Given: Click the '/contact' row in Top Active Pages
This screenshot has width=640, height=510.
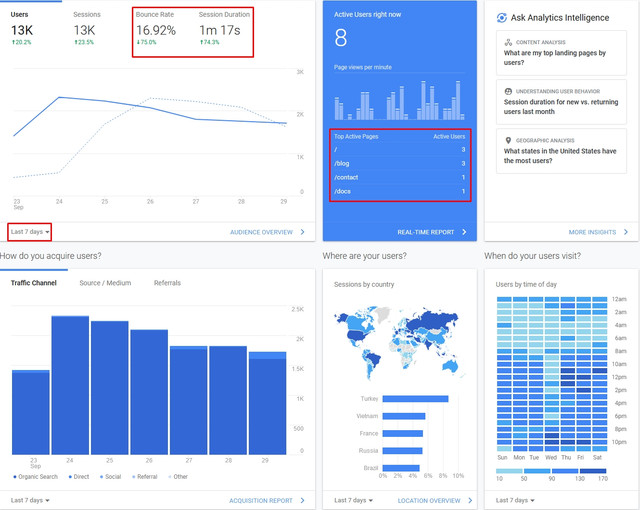Looking at the screenshot, I should (400, 177).
